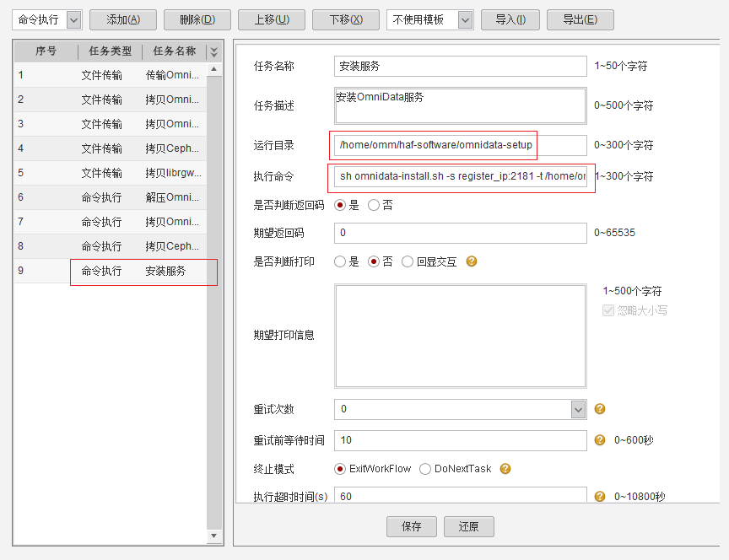Open 命令执行 task type dropdown
729x560 pixels.
click(x=74, y=20)
